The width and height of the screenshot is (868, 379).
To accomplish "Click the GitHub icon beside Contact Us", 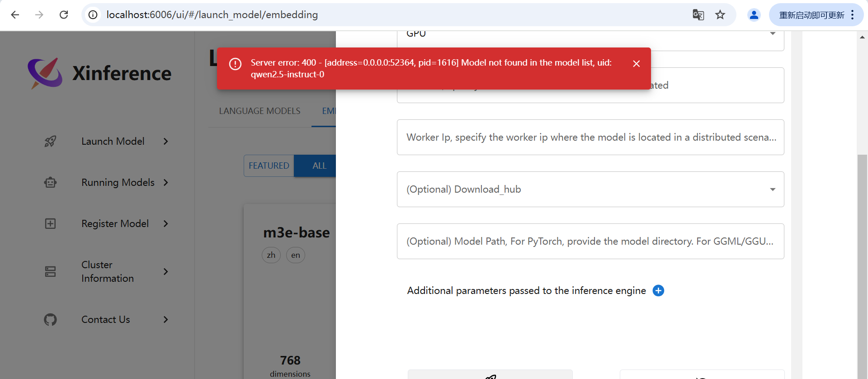I will 50,320.
